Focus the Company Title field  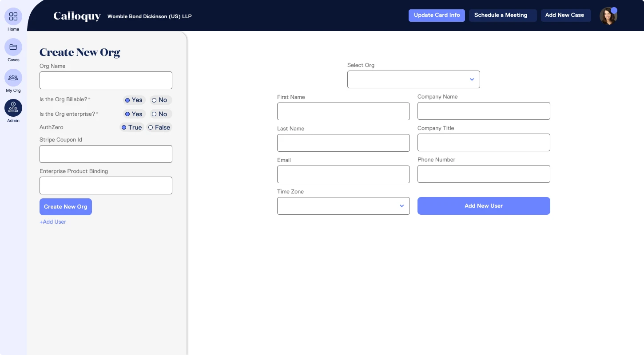click(x=484, y=142)
